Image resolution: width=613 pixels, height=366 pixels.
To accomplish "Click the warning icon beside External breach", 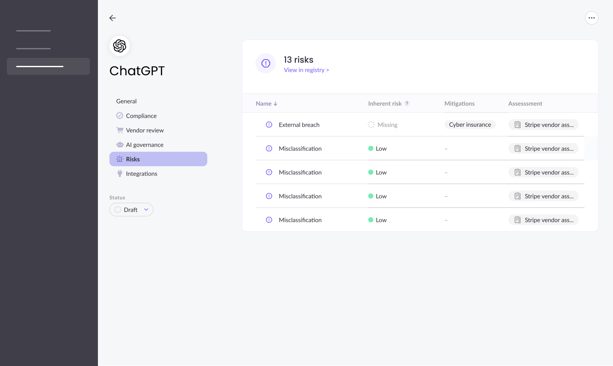I will pyautogui.click(x=269, y=125).
